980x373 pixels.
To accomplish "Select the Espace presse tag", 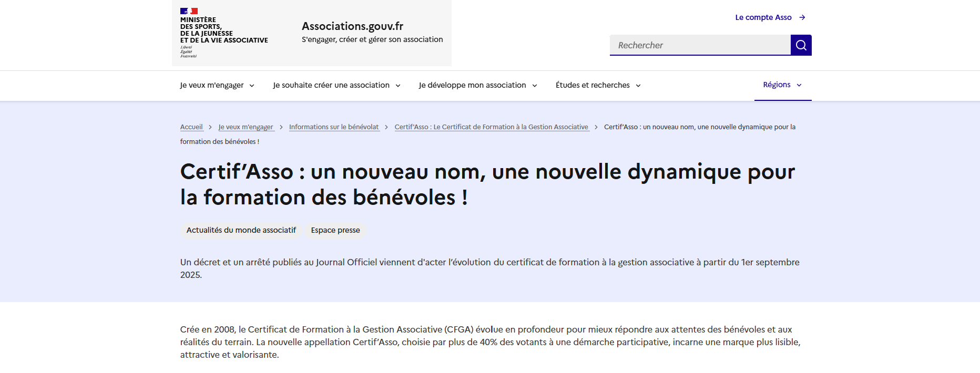I will tap(335, 230).
